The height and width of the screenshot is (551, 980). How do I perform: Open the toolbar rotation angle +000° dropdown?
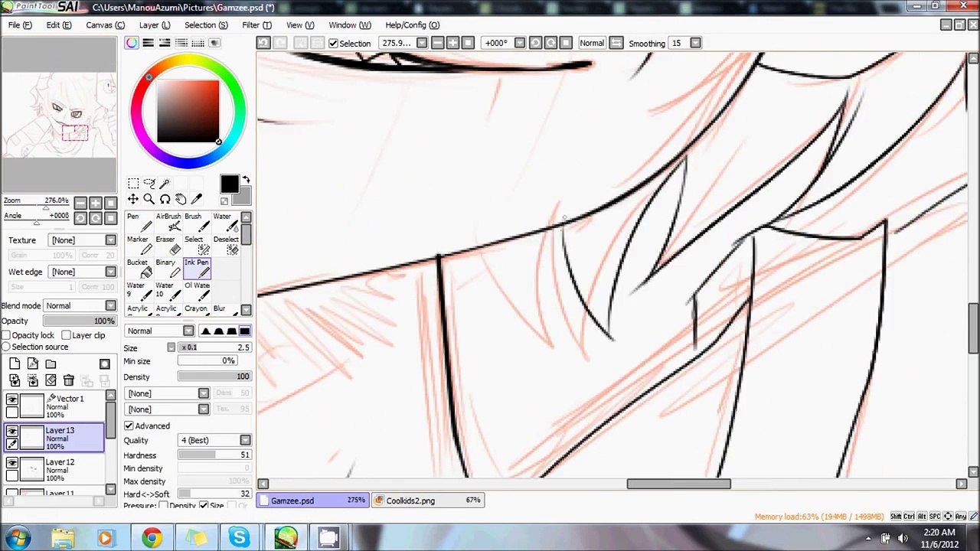pos(520,43)
